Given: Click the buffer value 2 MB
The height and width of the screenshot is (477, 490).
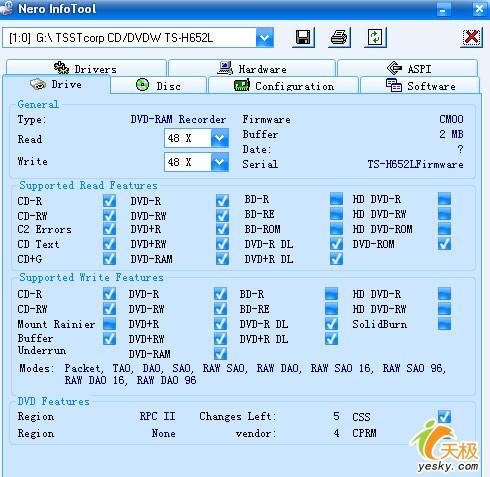Looking at the screenshot, I should pyautogui.click(x=451, y=134).
